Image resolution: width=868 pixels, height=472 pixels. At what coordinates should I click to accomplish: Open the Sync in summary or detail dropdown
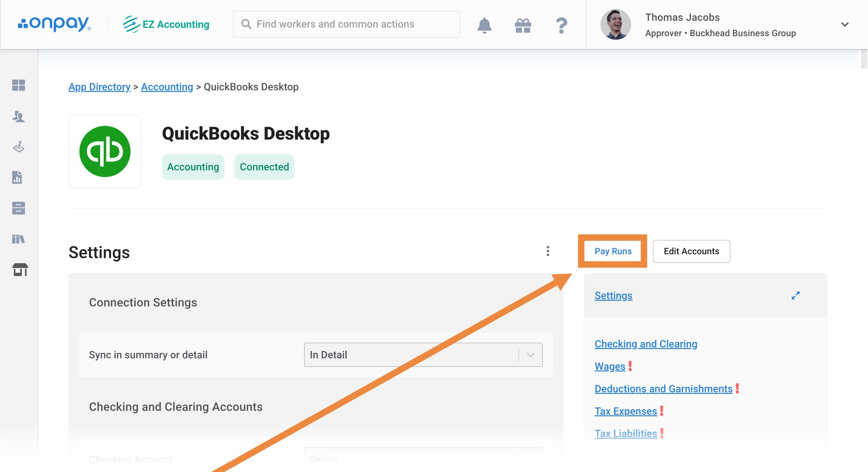[423, 355]
